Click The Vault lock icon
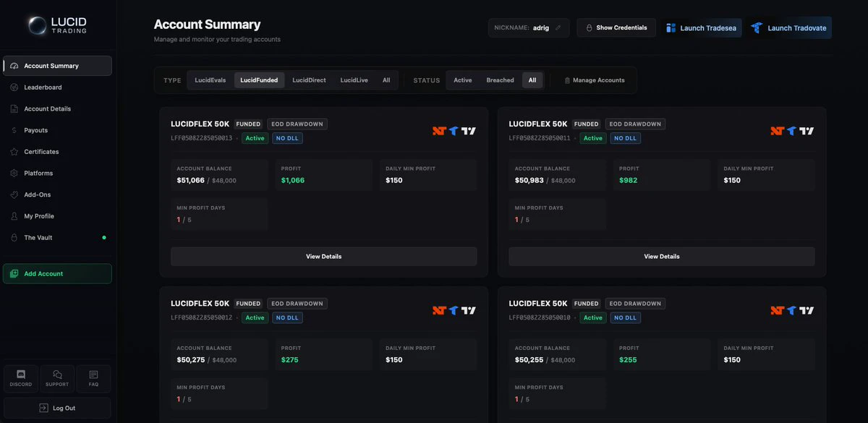 click(x=14, y=238)
